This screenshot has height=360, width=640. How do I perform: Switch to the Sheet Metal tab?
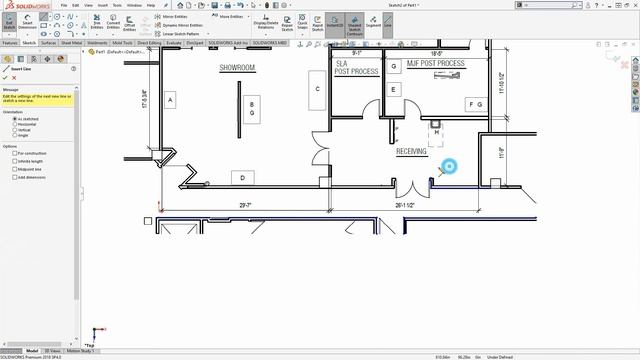[71, 43]
